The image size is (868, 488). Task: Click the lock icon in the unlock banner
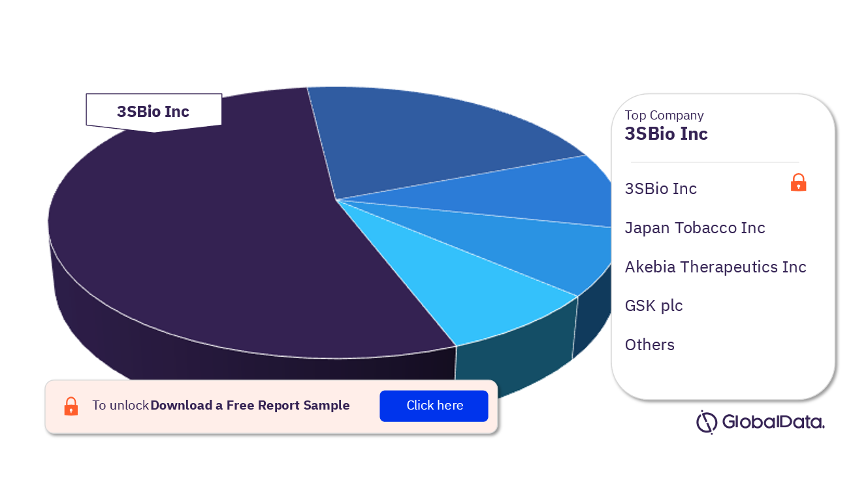point(71,406)
